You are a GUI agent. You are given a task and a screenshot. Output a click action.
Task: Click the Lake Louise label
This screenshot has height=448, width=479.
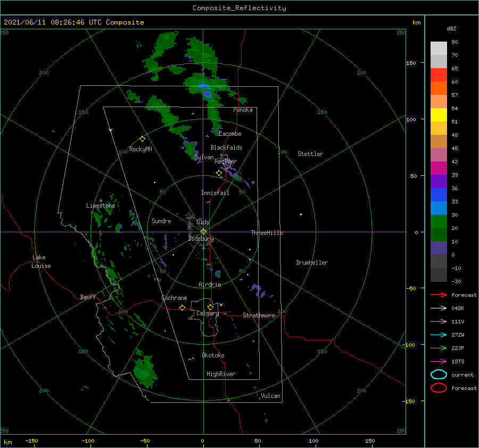[x=41, y=262]
